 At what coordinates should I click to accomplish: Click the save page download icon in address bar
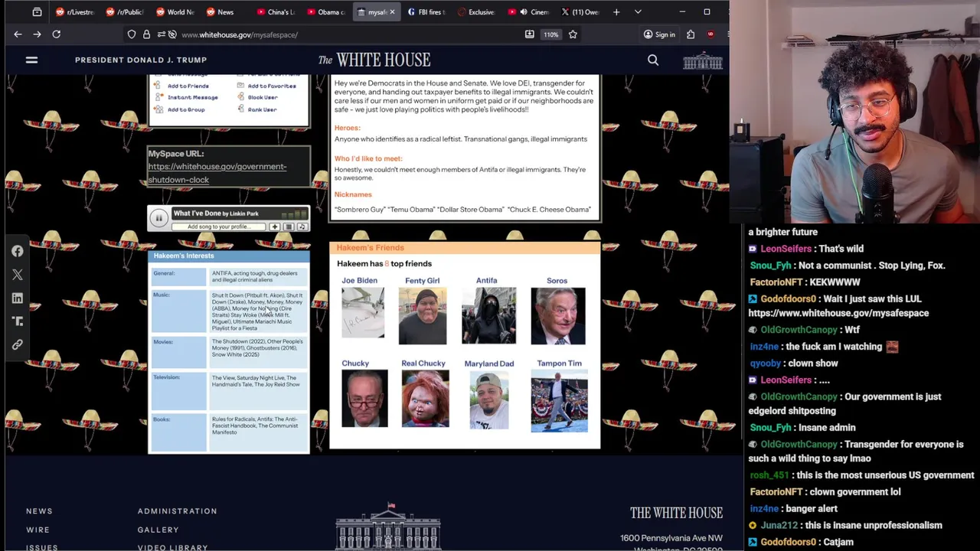[x=529, y=34]
